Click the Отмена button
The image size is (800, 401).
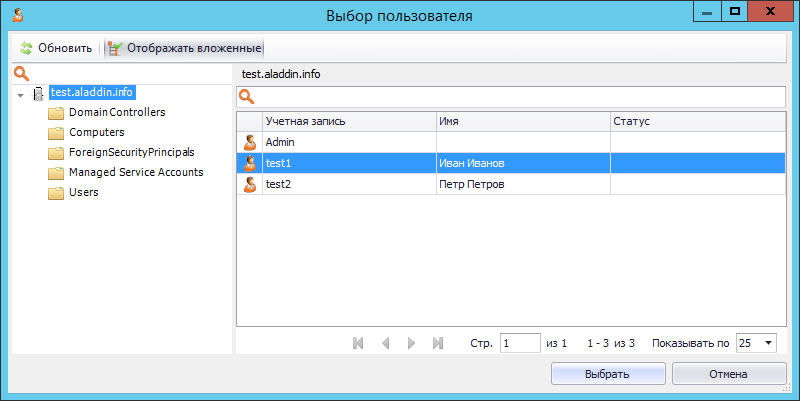[x=729, y=374]
